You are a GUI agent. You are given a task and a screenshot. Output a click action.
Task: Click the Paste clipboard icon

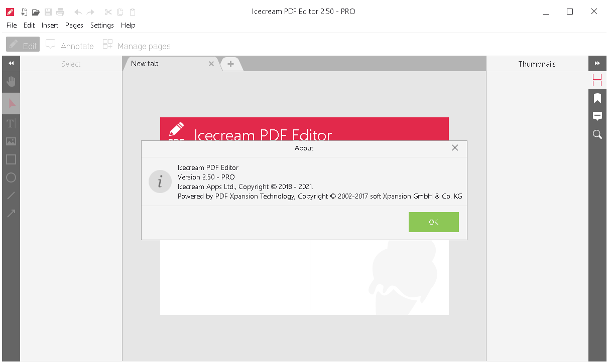pos(133,12)
